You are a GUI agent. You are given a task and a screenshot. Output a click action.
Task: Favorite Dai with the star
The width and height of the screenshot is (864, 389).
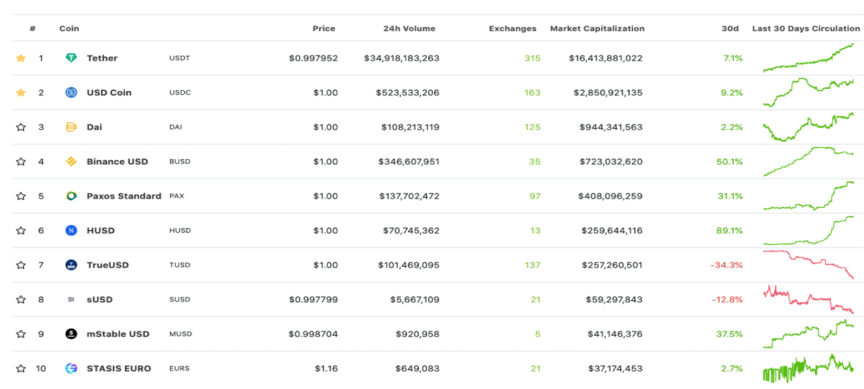coord(21,127)
